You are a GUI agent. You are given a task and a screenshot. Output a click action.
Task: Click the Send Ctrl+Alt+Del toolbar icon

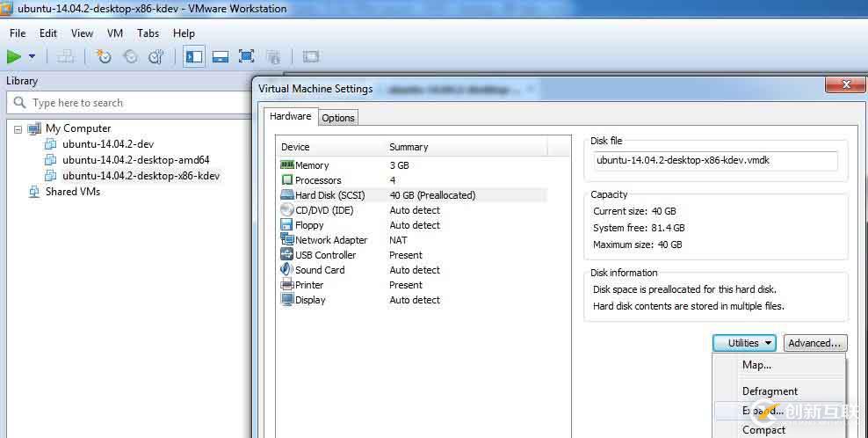[x=65, y=56]
